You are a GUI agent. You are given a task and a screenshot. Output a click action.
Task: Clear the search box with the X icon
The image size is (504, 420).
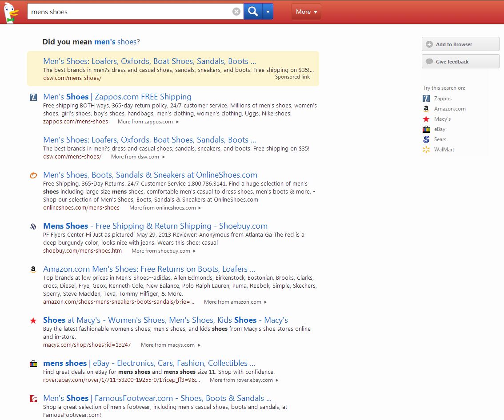[236, 12]
